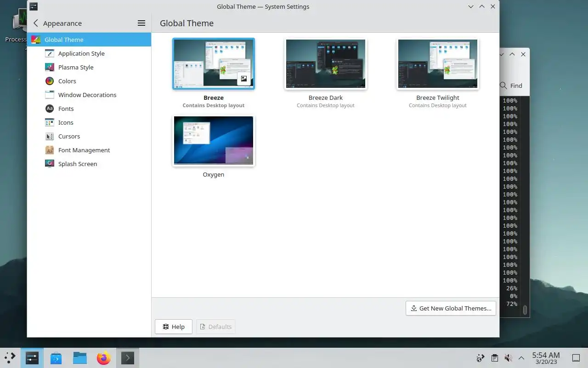
Task: Go back with the Appearance arrow
Action: coord(36,23)
